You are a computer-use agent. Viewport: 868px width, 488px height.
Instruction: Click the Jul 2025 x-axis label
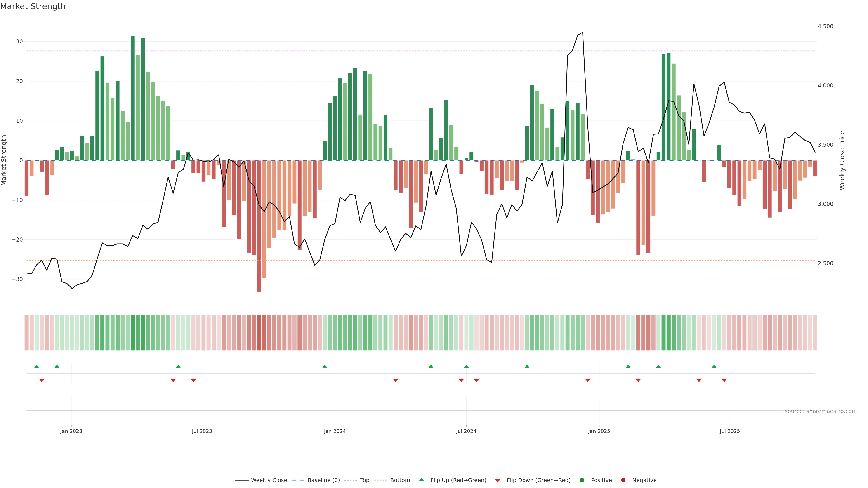coord(729,431)
